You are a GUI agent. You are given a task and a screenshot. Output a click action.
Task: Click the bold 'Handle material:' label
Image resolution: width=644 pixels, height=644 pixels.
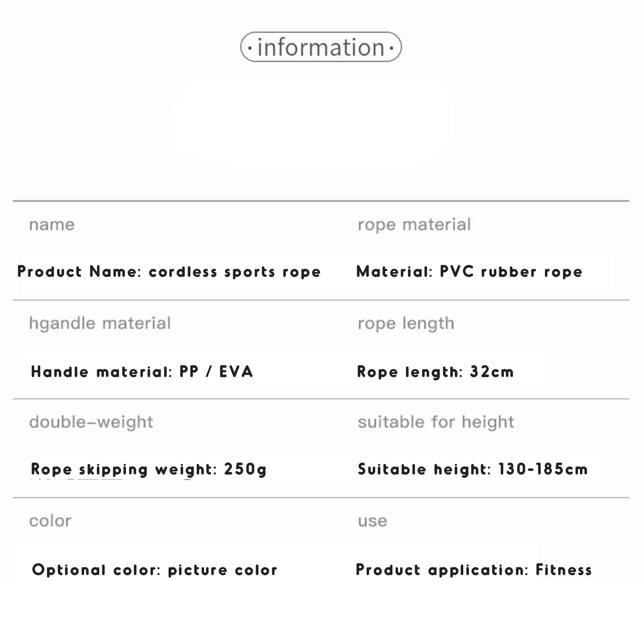click(x=102, y=372)
